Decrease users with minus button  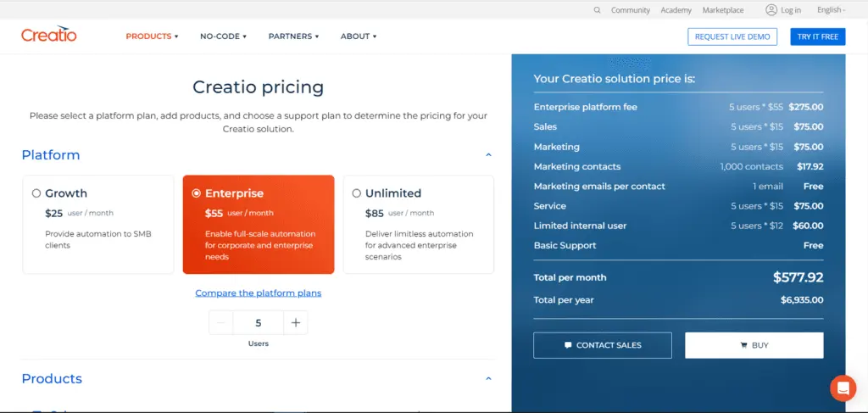pos(221,323)
